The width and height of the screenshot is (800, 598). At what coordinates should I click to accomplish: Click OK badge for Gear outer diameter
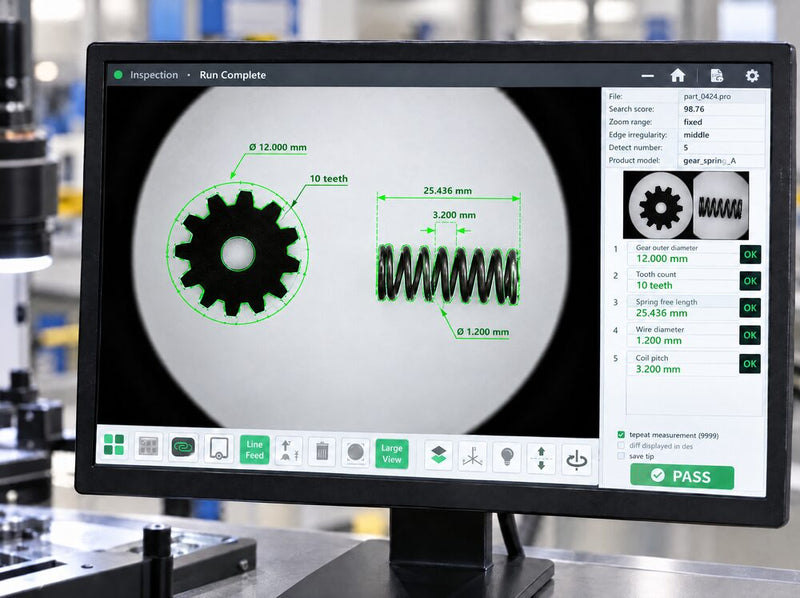click(x=750, y=254)
